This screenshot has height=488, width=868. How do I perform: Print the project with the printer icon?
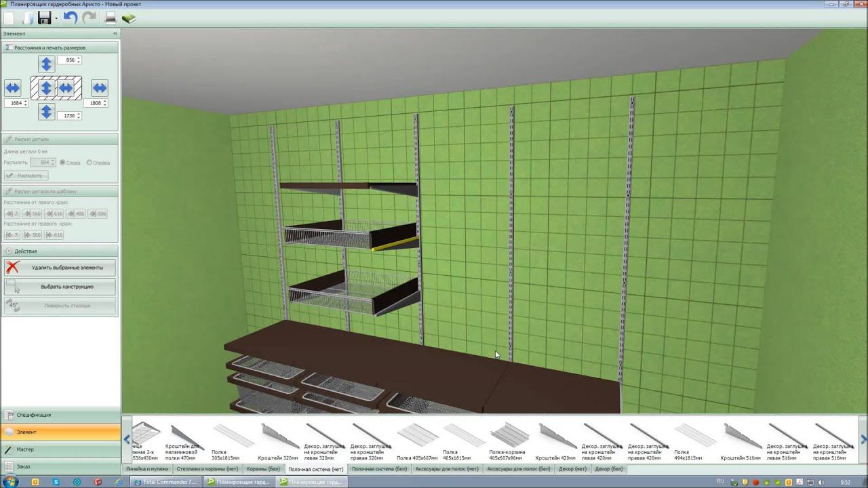click(x=111, y=18)
